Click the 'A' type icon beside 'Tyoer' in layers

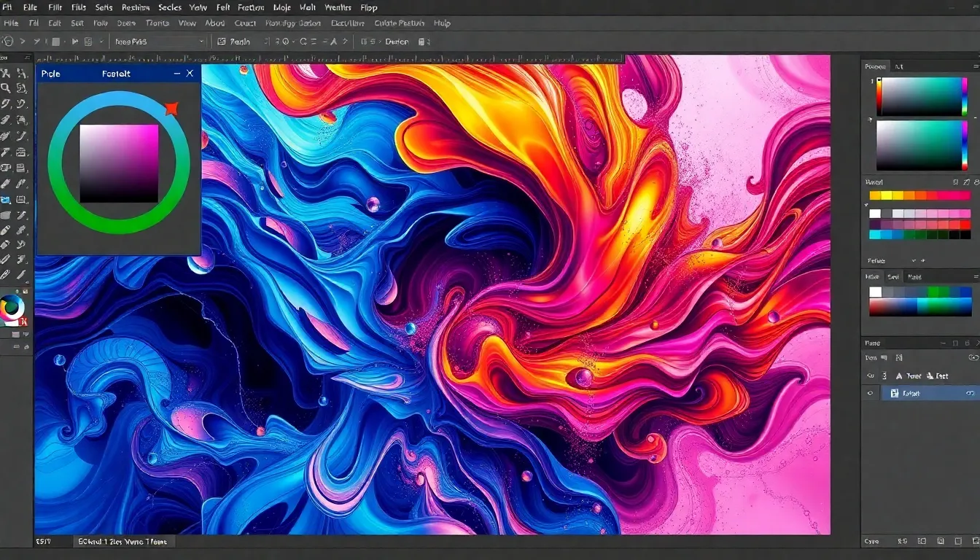[x=898, y=376]
